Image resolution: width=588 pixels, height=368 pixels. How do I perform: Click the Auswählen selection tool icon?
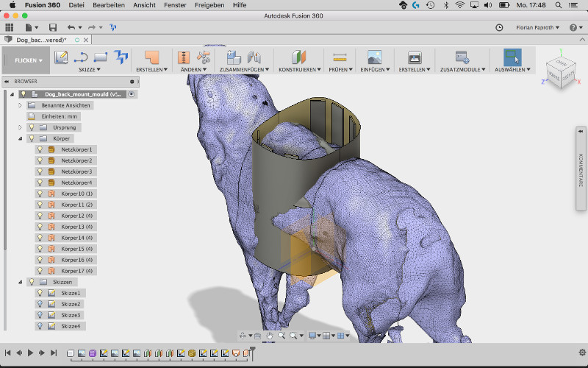coord(512,57)
